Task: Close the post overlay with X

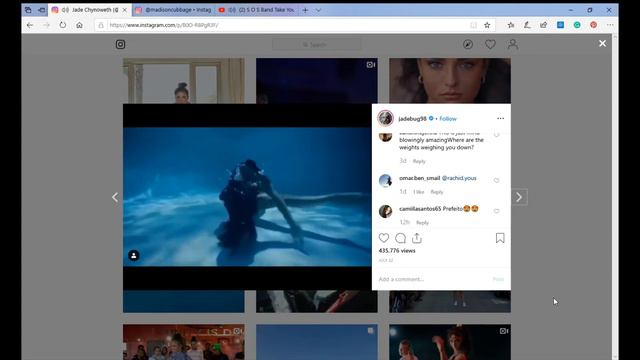Action: (602, 43)
